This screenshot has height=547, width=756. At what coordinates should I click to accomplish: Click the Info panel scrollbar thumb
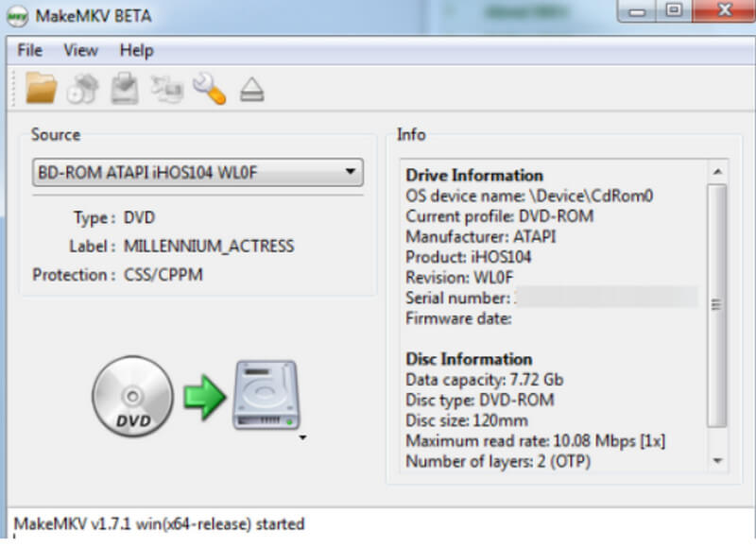click(x=717, y=305)
